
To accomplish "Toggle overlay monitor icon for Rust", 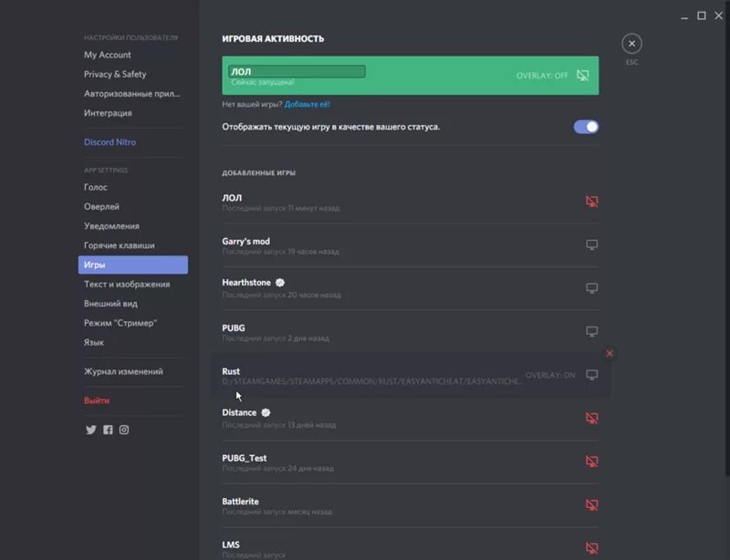I will [591, 375].
